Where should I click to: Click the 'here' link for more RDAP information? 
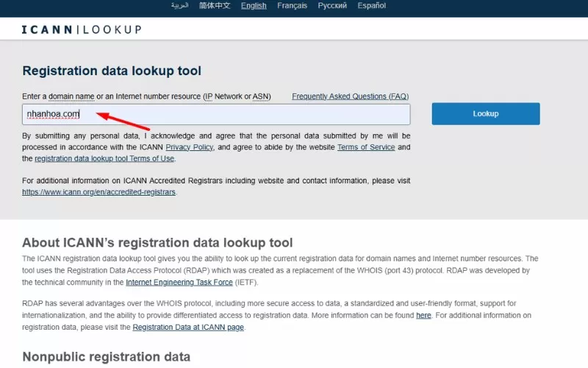tap(423, 315)
